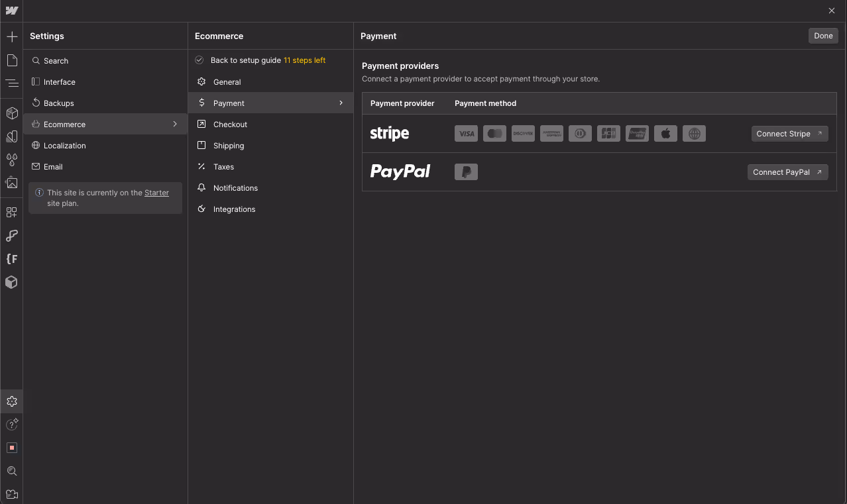Open Taxes settings

270,167
